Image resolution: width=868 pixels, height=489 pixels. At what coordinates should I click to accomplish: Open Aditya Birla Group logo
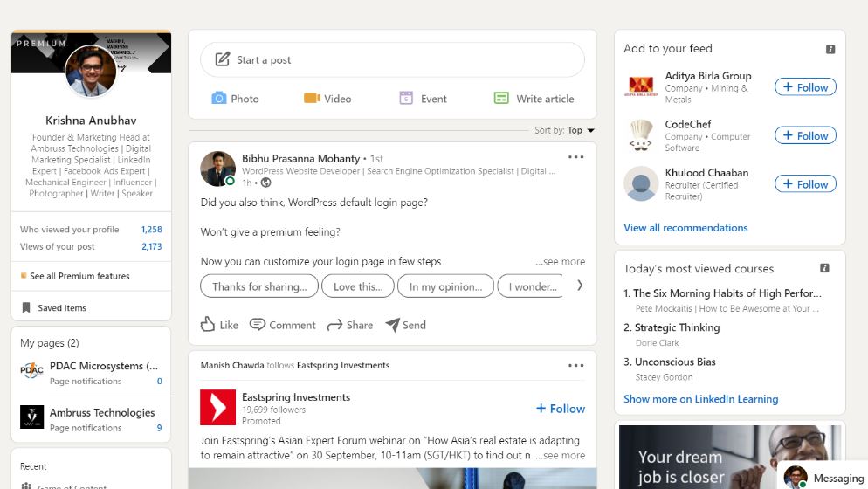tap(641, 86)
